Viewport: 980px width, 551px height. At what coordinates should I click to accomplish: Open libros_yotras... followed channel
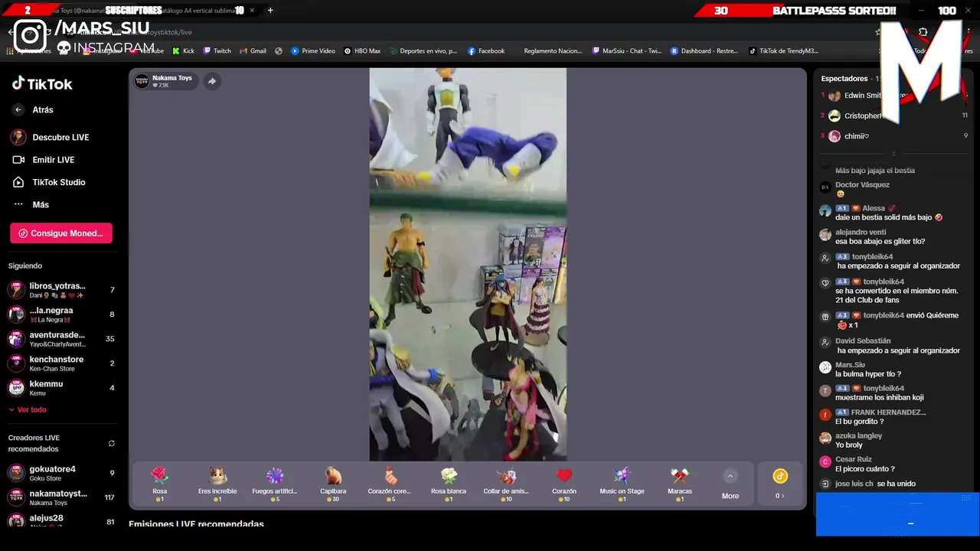pyautogui.click(x=61, y=290)
